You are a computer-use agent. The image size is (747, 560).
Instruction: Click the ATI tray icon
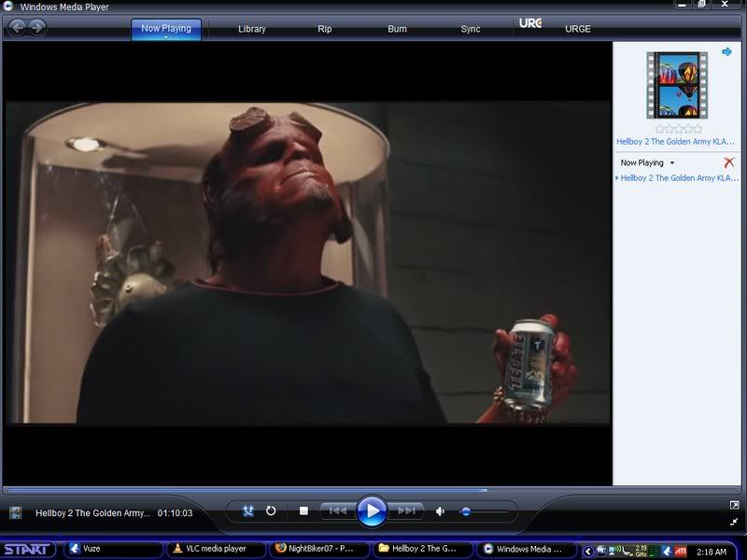681,552
